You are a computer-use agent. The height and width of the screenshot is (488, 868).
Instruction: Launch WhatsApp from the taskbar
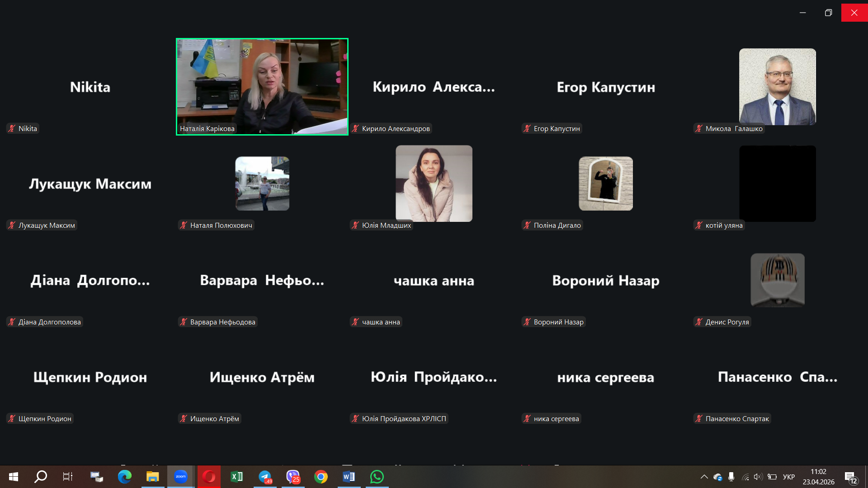377,477
